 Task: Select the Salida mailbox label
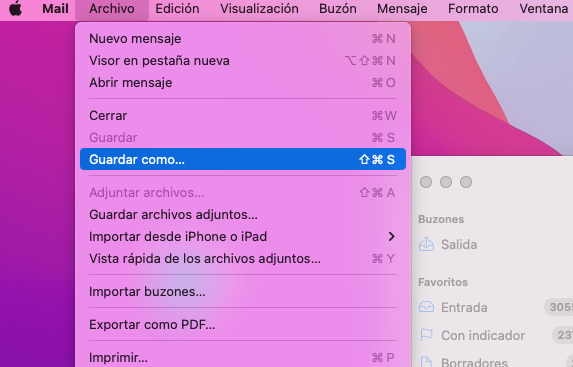click(x=459, y=245)
